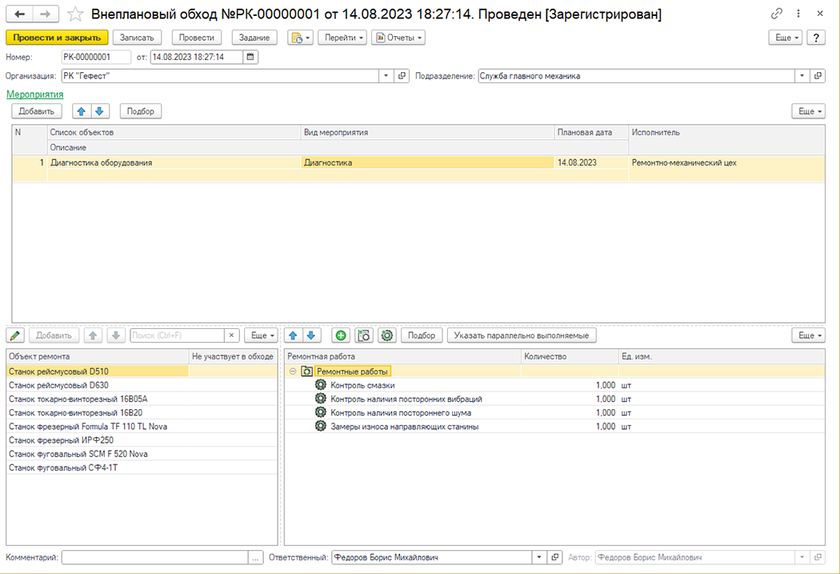Open calendar picker next to document date
The width and height of the screenshot is (840, 574).
250,57
